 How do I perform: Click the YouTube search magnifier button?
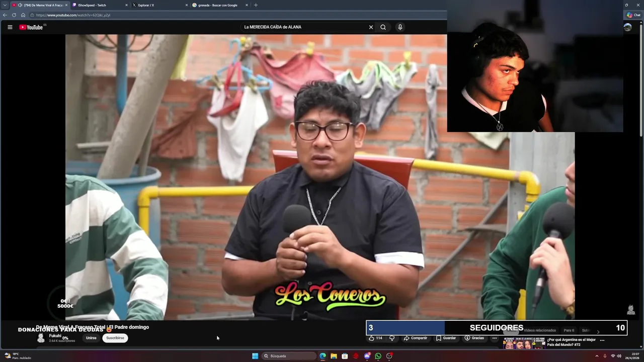coord(383,27)
